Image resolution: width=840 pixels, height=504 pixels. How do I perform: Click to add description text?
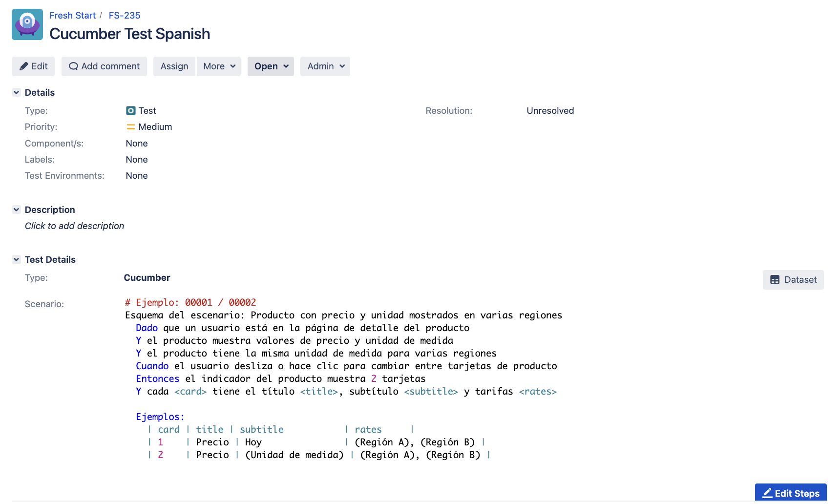point(74,226)
